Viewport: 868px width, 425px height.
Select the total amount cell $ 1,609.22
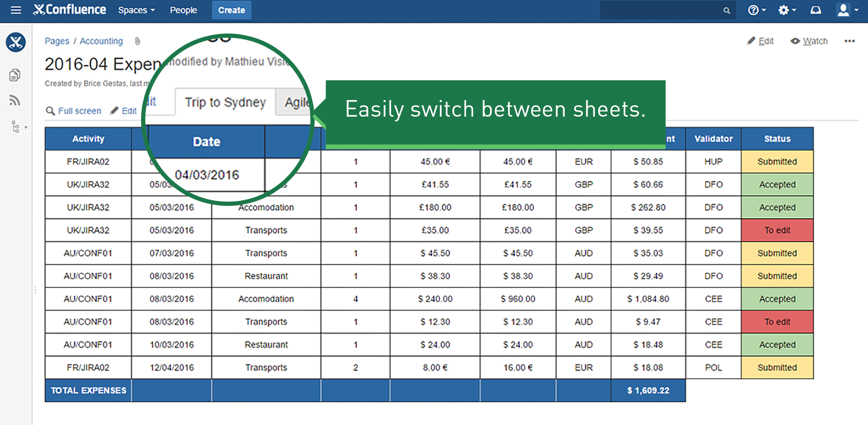(x=648, y=391)
